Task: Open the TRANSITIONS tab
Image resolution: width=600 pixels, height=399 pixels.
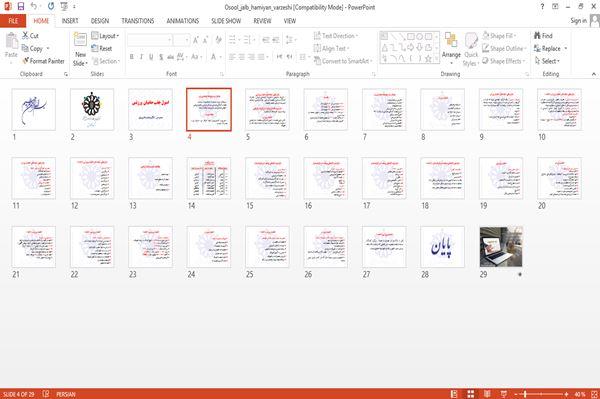Action: [138, 21]
